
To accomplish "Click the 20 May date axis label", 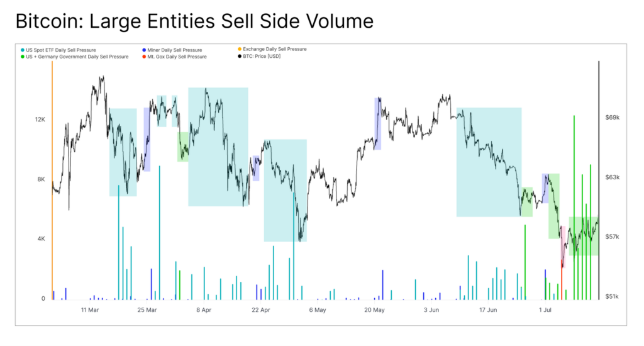I will (x=374, y=310).
